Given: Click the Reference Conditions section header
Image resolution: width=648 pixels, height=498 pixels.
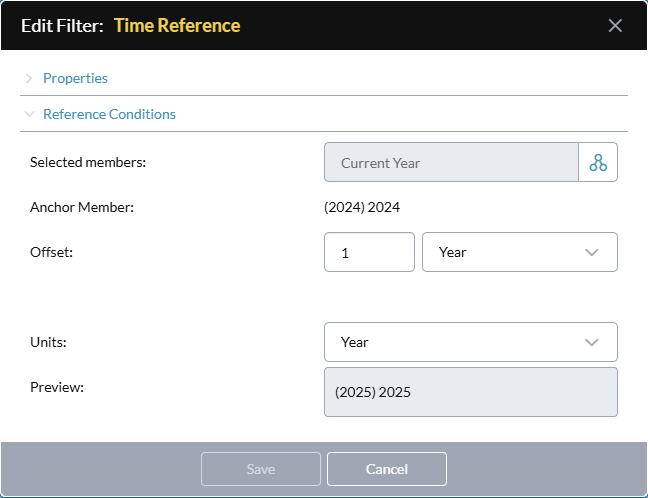Looking at the screenshot, I should (110, 114).
